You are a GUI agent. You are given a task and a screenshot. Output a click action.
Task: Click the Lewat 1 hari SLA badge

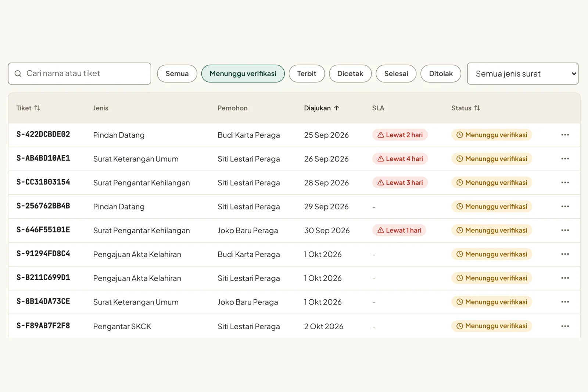pyautogui.click(x=399, y=231)
